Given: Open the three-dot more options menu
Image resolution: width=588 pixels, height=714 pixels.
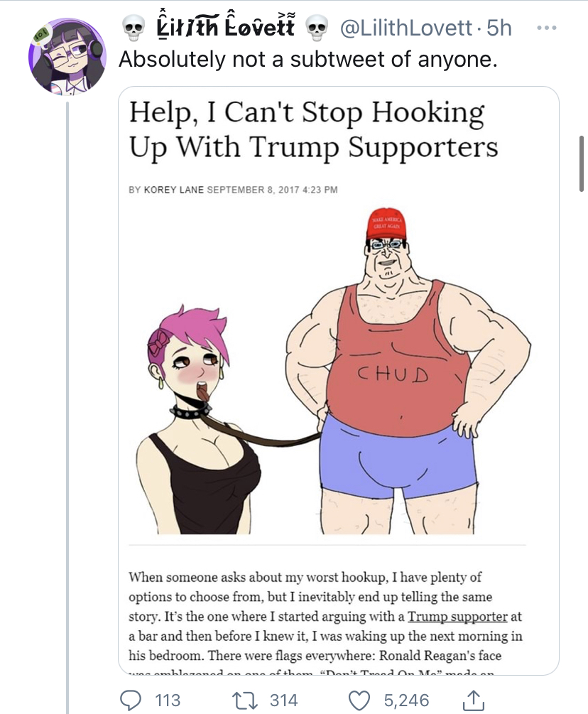Looking at the screenshot, I should pyautogui.click(x=545, y=28).
